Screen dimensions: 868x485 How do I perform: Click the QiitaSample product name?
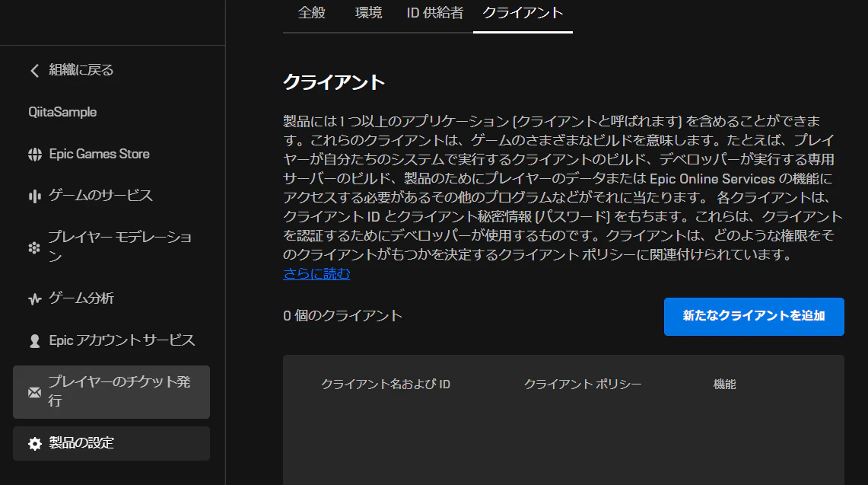[x=62, y=112]
